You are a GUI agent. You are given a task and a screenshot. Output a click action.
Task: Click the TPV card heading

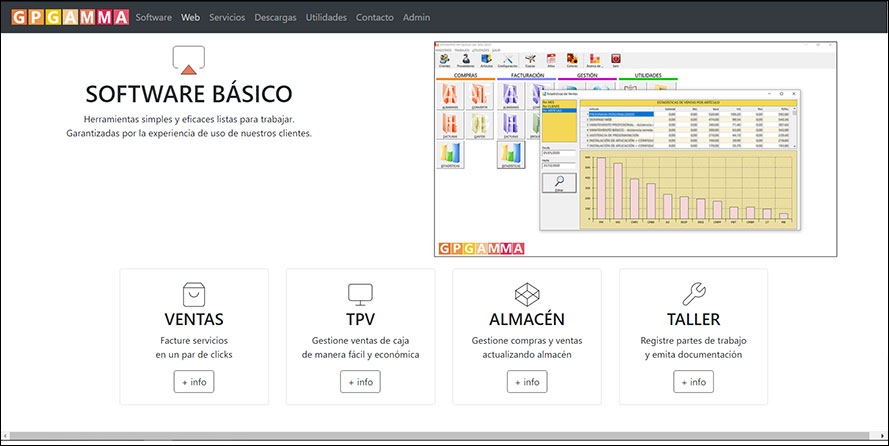tap(361, 319)
